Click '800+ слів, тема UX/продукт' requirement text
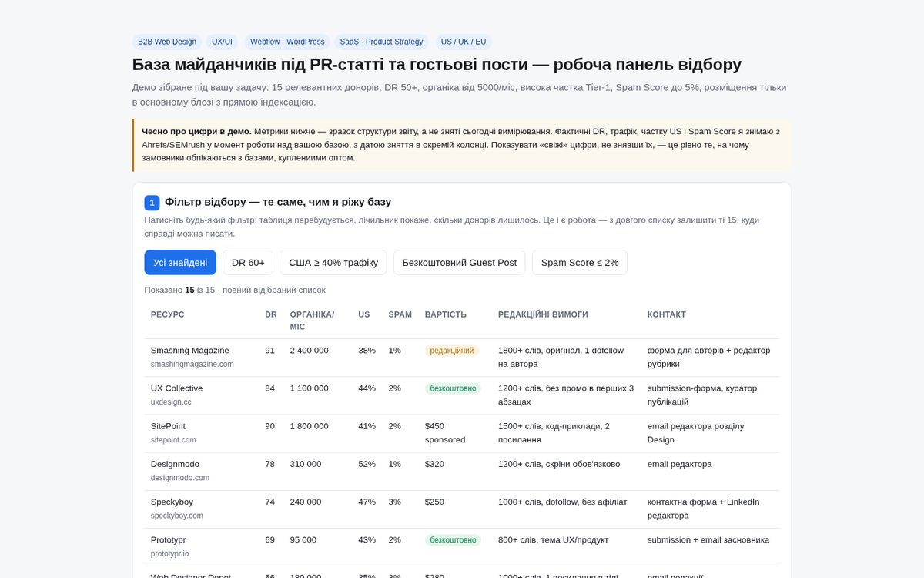The height and width of the screenshot is (578, 924). (555, 539)
